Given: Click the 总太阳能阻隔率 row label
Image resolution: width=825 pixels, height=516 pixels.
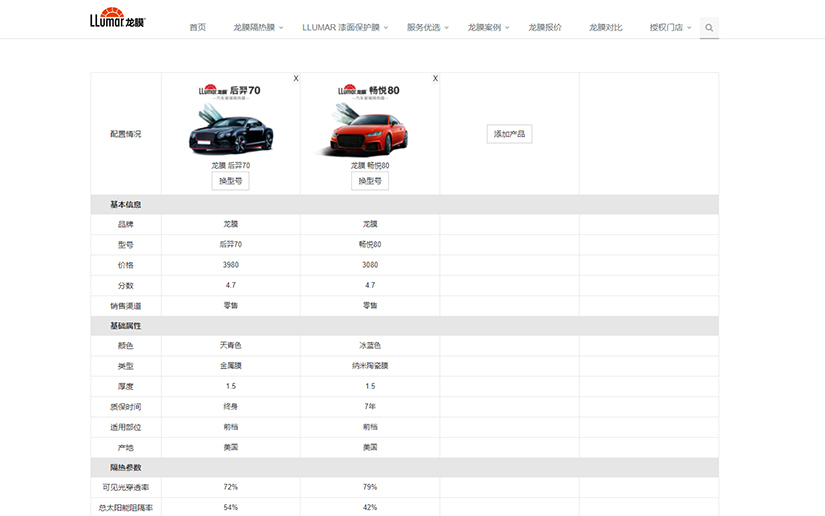Looking at the screenshot, I should coord(125,508).
